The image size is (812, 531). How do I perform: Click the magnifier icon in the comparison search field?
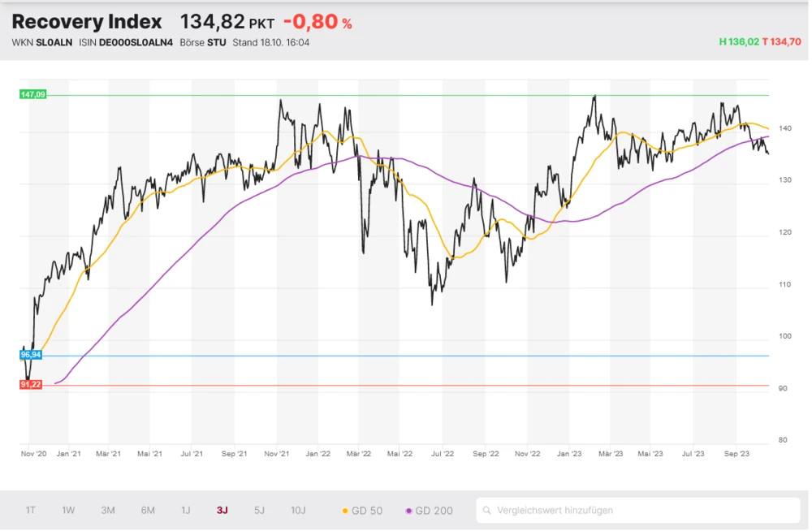point(487,511)
